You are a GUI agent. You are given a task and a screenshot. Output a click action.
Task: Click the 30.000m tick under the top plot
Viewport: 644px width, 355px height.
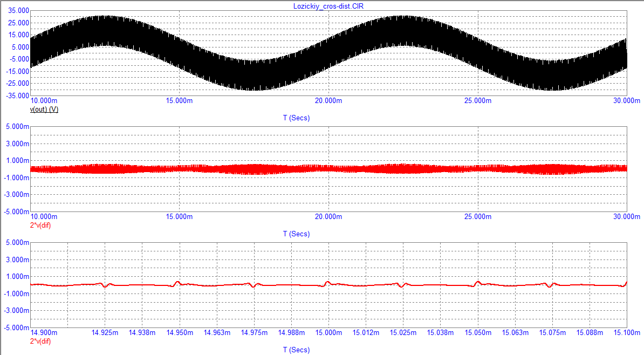tap(627, 101)
